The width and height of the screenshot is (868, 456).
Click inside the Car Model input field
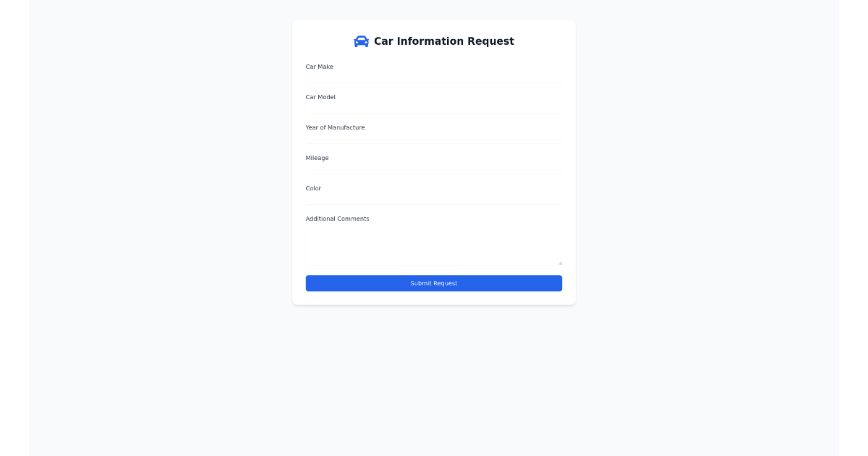point(433,106)
